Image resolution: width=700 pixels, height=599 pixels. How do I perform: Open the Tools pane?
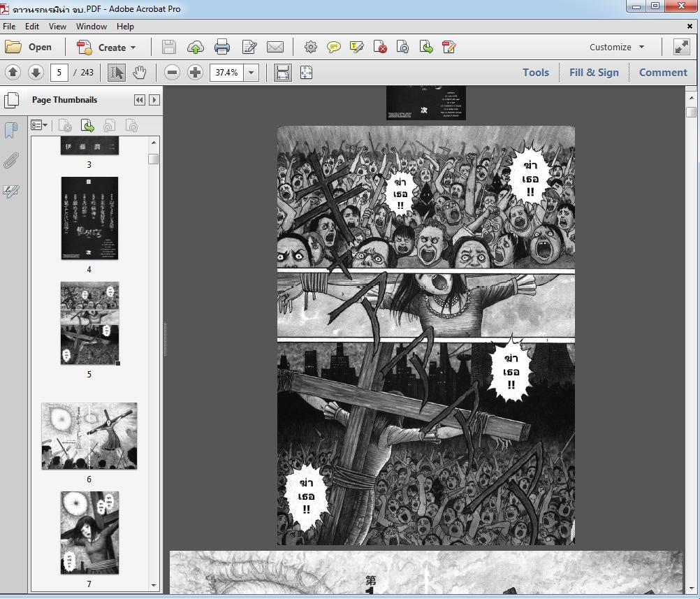pos(536,73)
